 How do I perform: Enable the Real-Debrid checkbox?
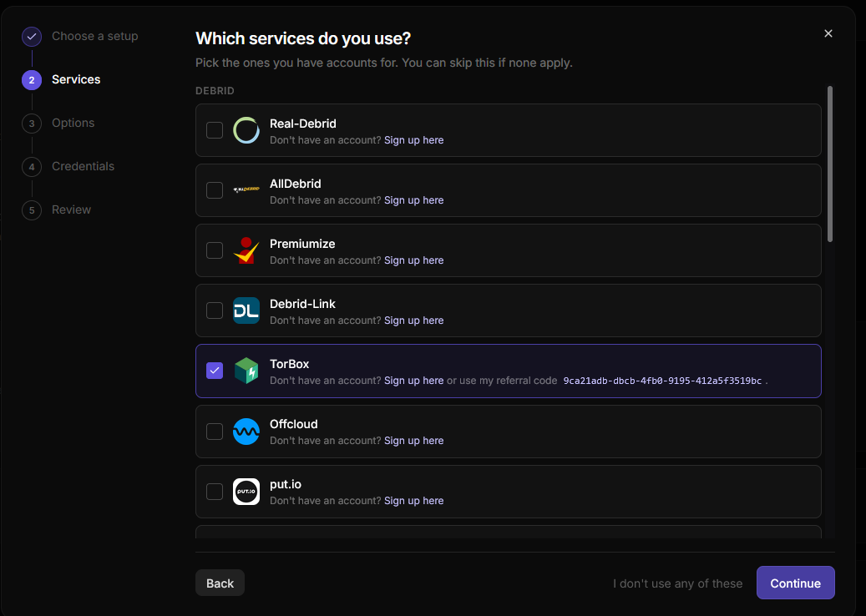coord(215,130)
